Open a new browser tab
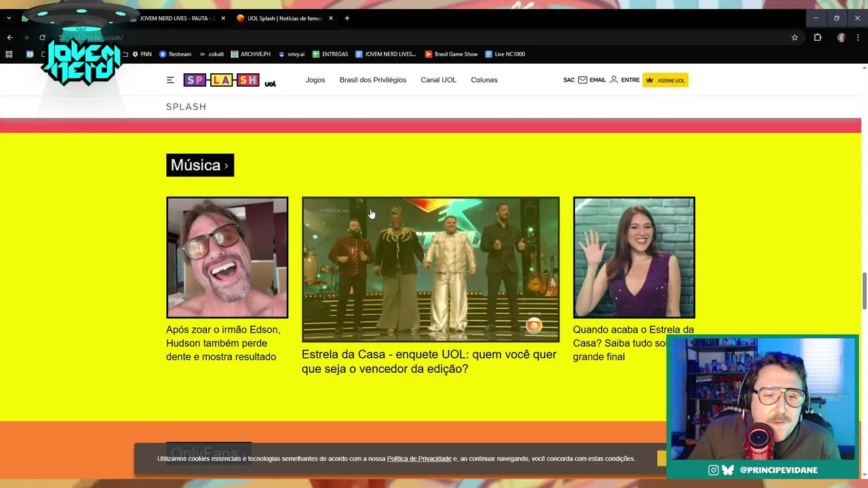This screenshot has width=868, height=488. 347,18
